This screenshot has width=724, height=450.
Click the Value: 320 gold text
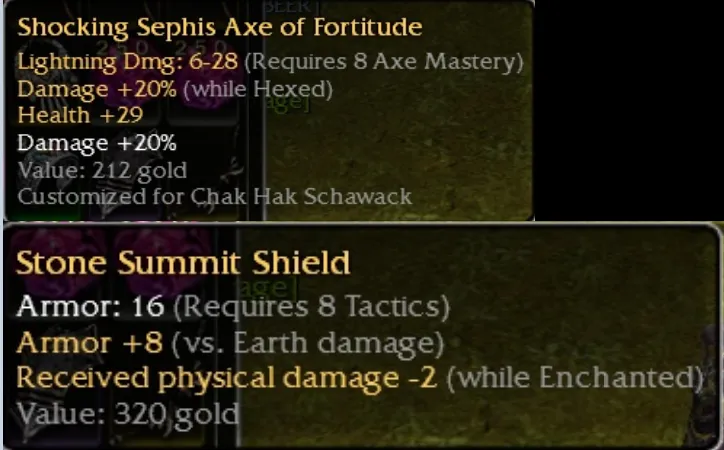coord(128,414)
